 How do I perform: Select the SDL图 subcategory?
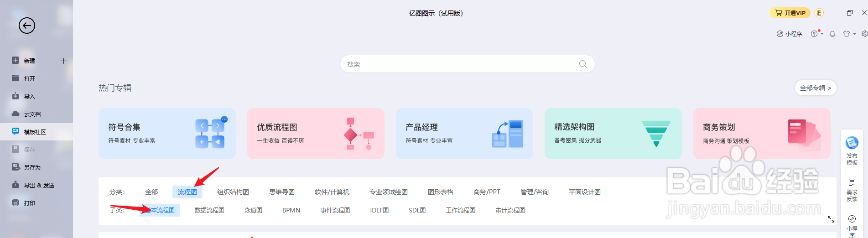tap(417, 210)
